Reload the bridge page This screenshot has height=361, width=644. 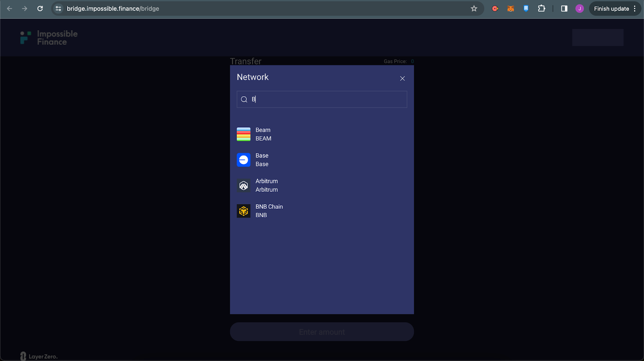pos(40,8)
